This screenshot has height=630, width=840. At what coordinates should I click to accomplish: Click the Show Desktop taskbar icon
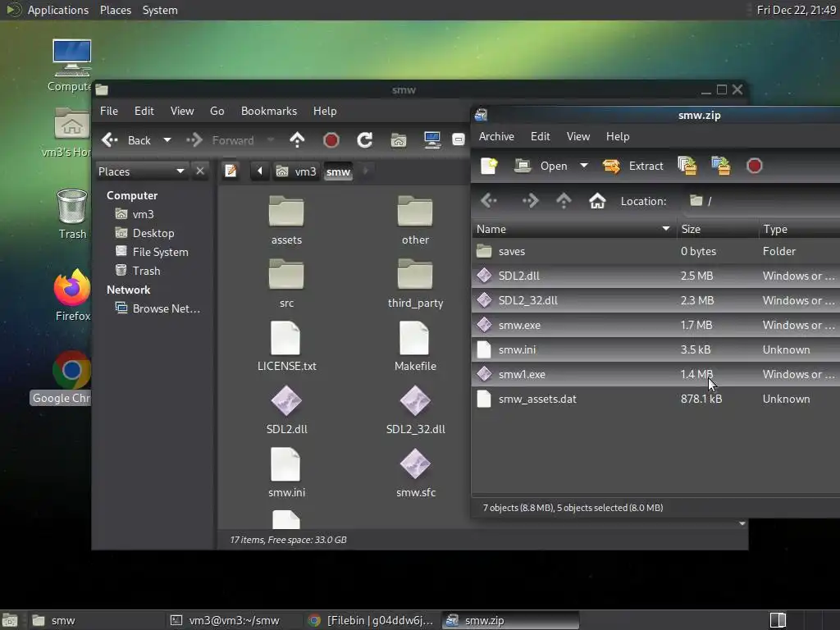(x=10, y=620)
